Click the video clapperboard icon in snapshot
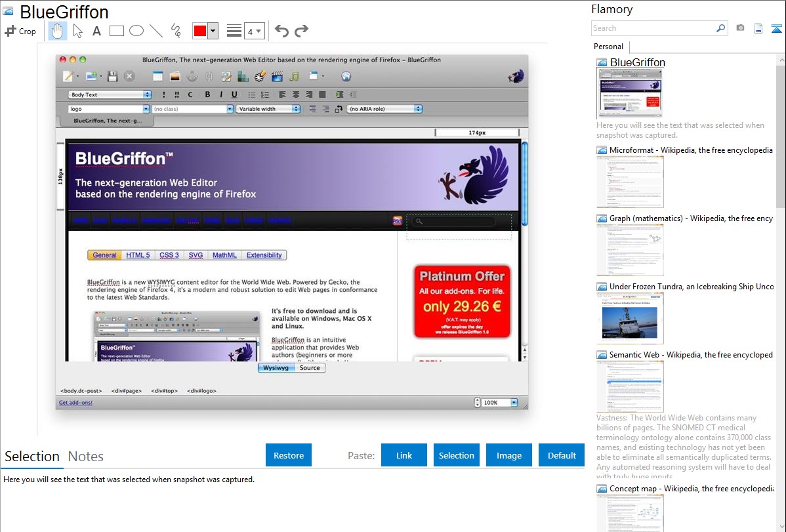This screenshot has height=532, width=786. click(277, 76)
